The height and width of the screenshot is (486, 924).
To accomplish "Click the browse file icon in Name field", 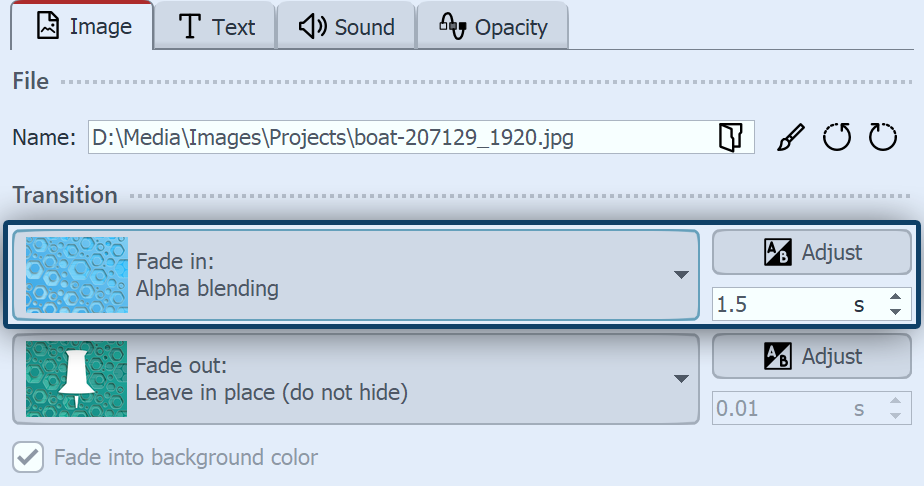I will click(x=731, y=137).
